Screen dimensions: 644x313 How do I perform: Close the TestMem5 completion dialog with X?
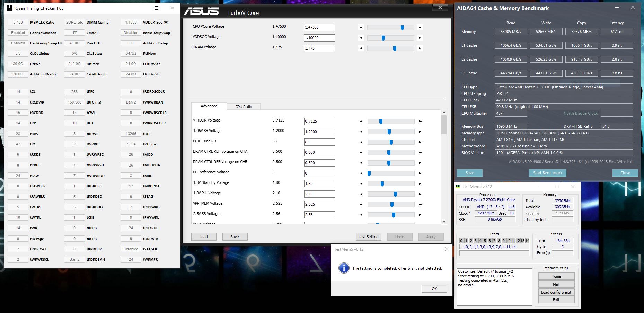point(447,249)
